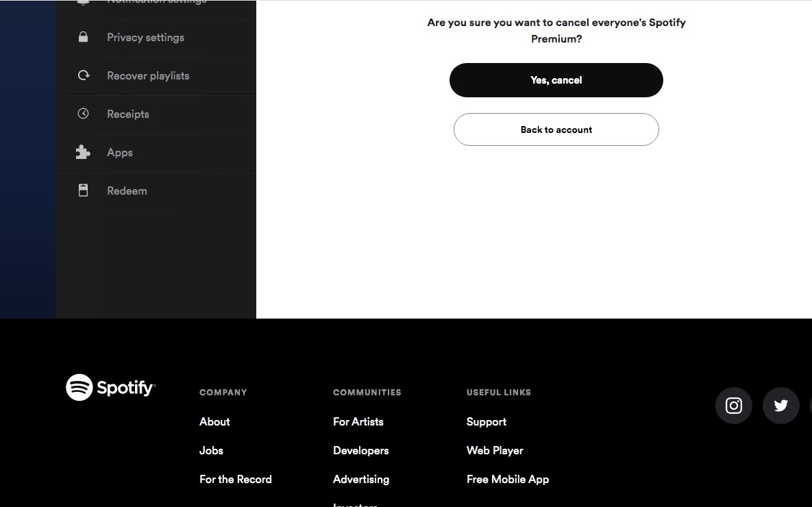Open the About link under Company

(214, 421)
